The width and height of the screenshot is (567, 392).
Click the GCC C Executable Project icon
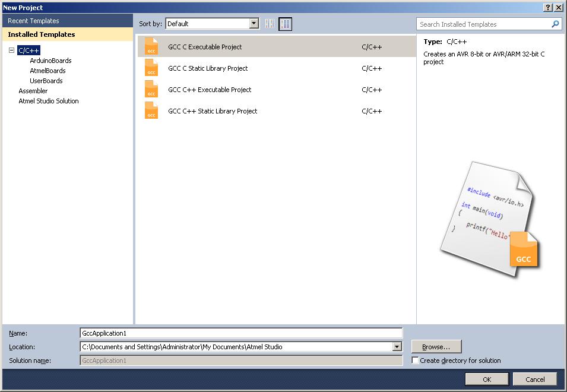(x=151, y=47)
